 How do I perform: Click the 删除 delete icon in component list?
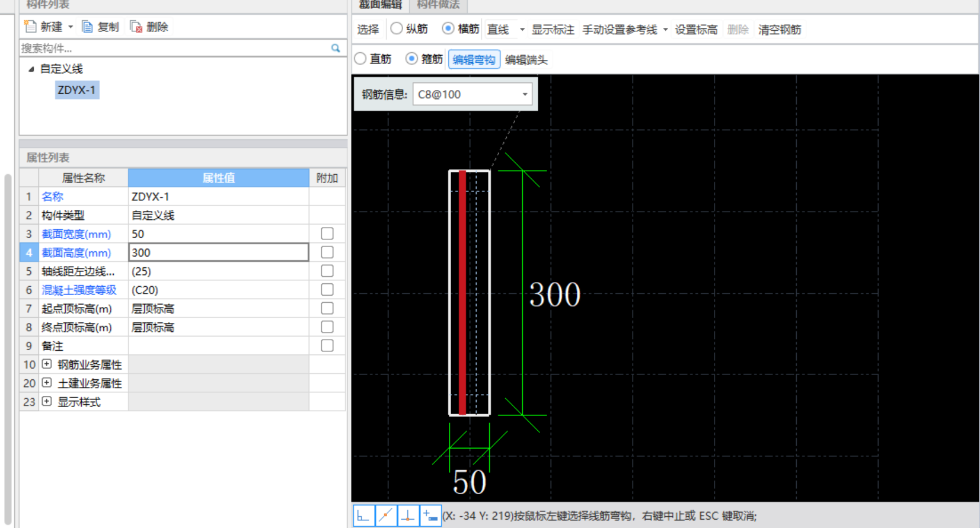click(136, 27)
